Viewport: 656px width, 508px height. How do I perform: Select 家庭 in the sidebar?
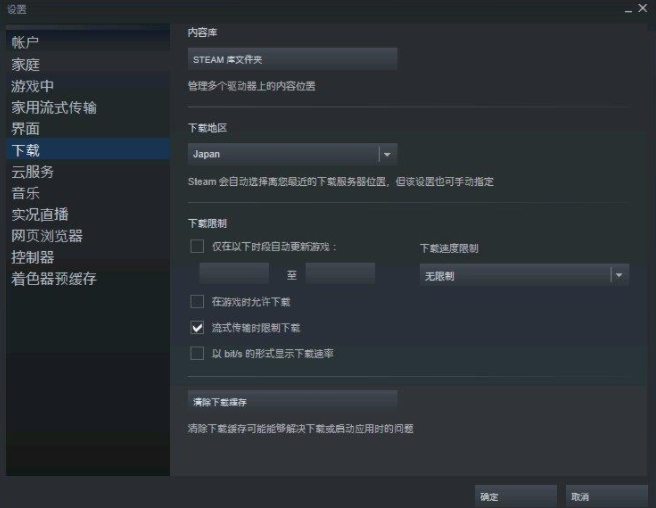coord(25,64)
